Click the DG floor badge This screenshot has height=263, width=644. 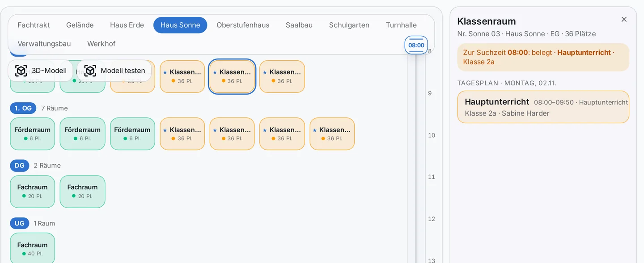[20, 165]
